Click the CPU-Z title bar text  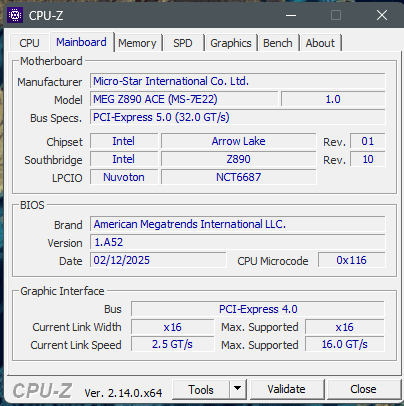pos(46,15)
